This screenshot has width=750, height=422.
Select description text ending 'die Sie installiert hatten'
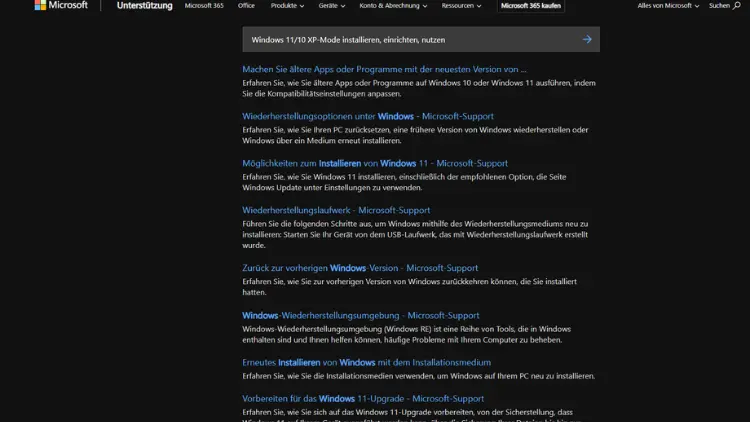(409, 287)
